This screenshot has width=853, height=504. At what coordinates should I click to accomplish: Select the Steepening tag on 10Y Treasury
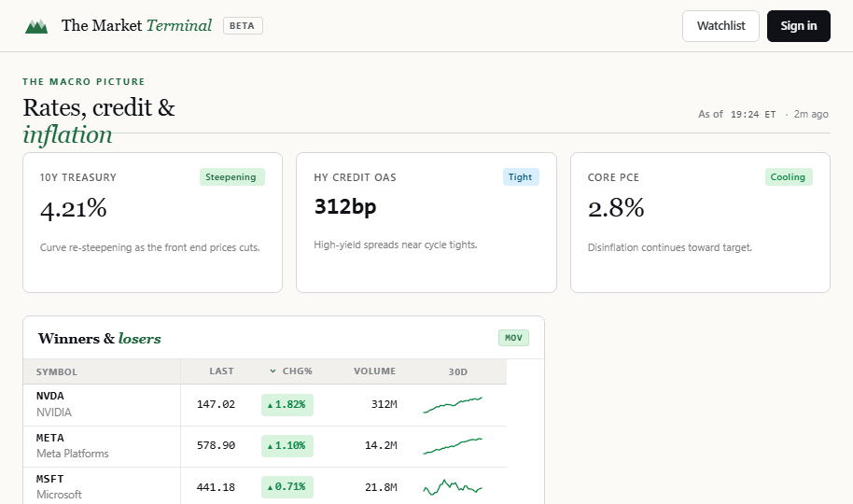[232, 177]
